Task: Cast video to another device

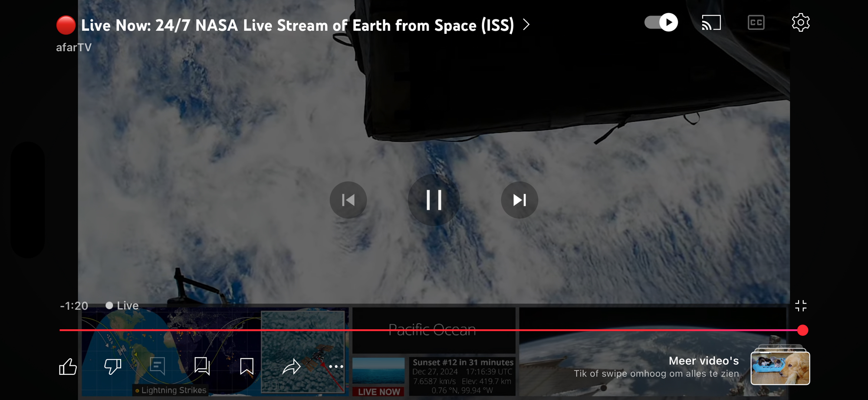Action: click(x=711, y=23)
